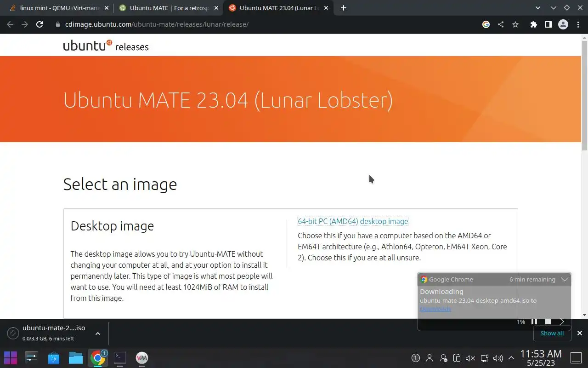The image size is (588, 368).
Task: Click the download progress circle icon
Action: pos(13,333)
